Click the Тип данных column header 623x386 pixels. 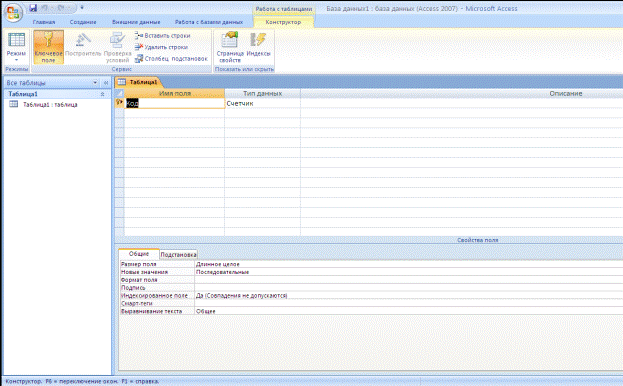pyautogui.click(x=263, y=94)
